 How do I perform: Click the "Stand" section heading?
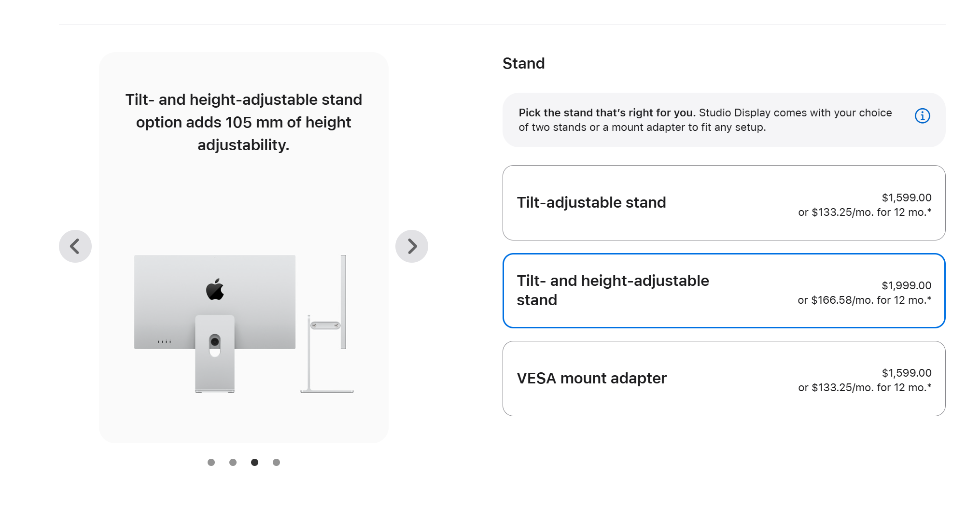[523, 63]
